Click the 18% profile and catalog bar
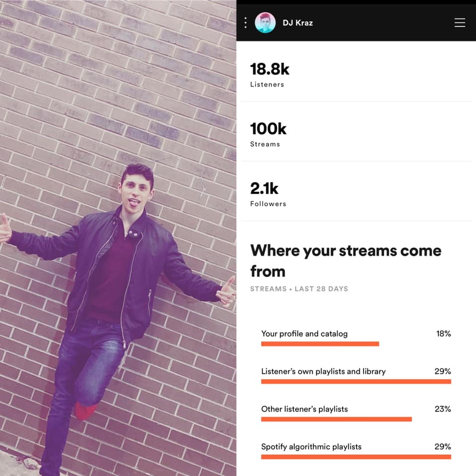476x476 pixels. click(320, 344)
